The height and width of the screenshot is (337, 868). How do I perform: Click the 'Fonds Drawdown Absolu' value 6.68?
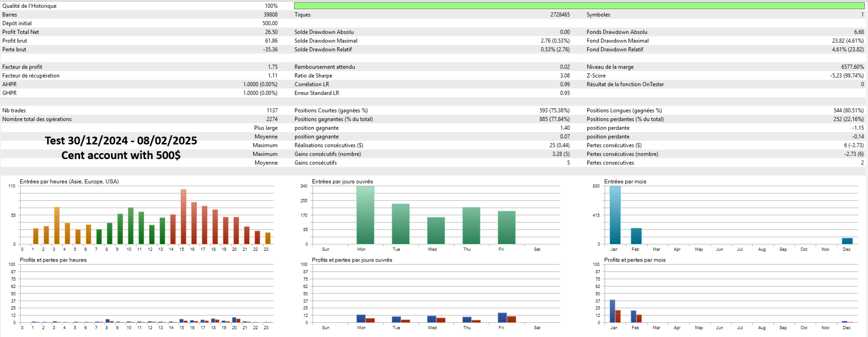pyautogui.click(x=859, y=32)
